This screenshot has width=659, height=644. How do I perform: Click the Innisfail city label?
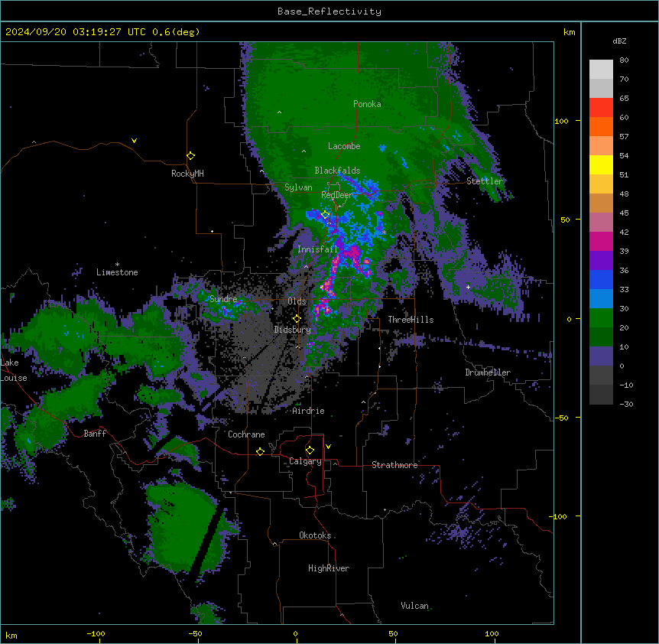(x=317, y=249)
